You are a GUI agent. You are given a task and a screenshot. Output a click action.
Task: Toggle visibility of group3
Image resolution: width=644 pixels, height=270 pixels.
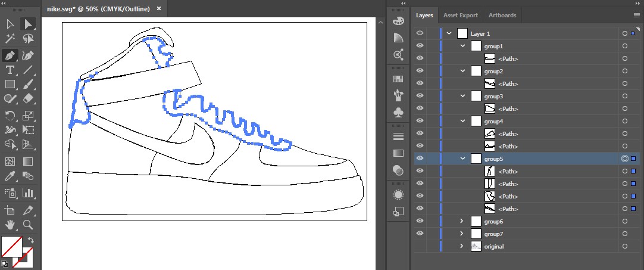pyautogui.click(x=420, y=96)
